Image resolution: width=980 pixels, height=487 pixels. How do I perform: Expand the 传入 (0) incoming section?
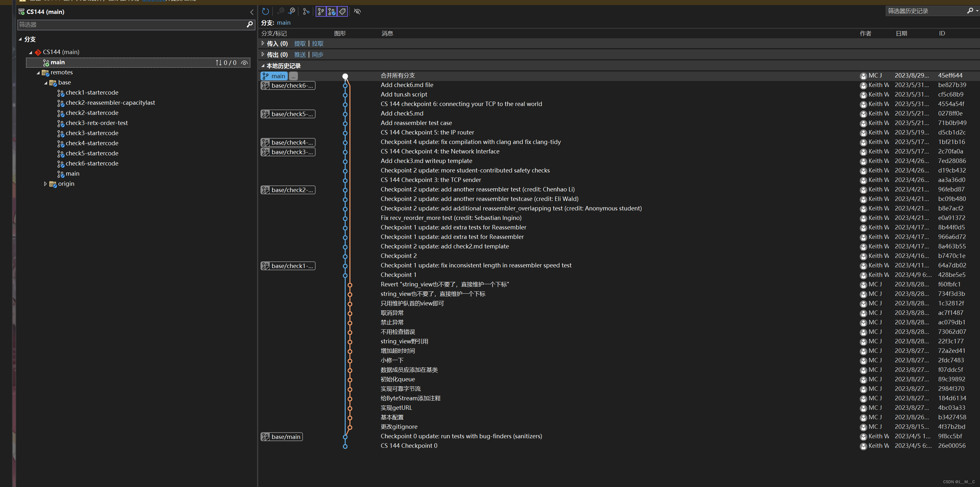pyautogui.click(x=263, y=43)
